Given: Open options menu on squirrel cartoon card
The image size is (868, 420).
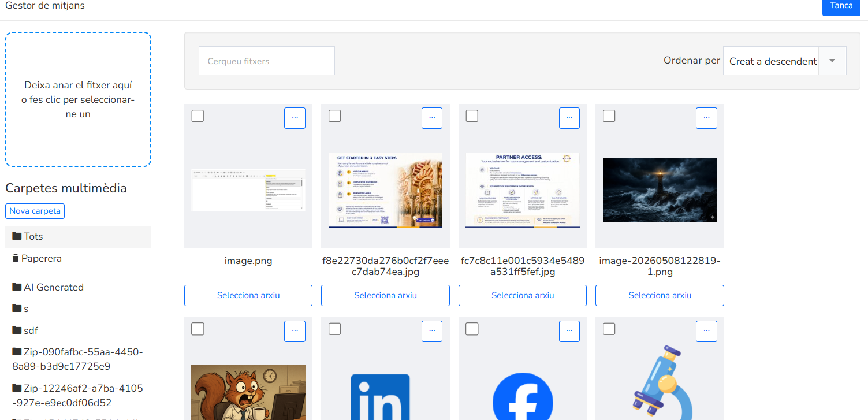Looking at the screenshot, I should (x=295, y=331).
